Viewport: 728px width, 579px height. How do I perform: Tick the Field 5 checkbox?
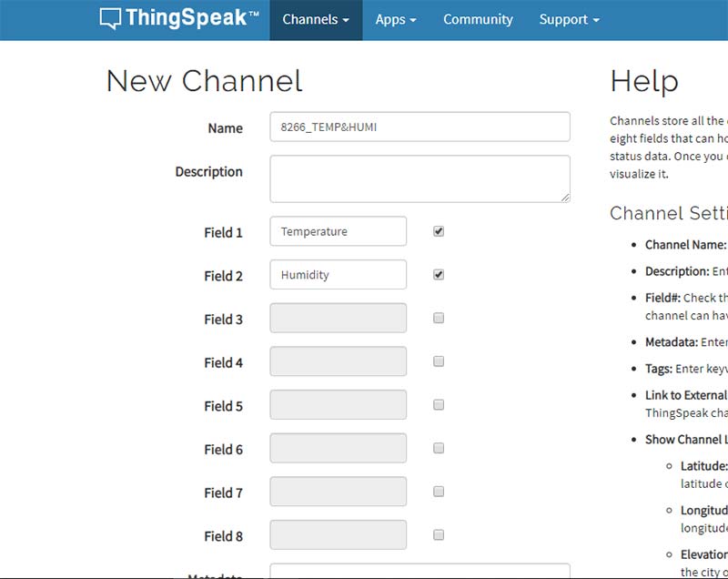[439, 405]
